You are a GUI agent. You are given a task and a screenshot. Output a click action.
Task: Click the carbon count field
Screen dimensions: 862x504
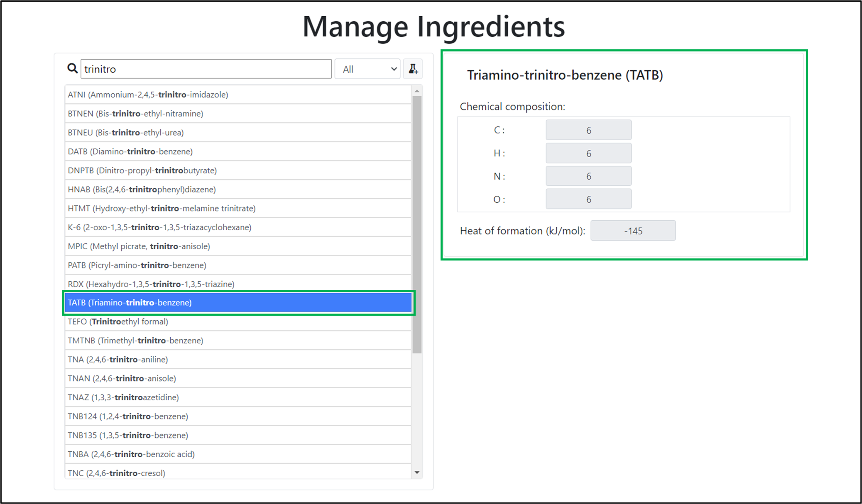pos(588,130)
